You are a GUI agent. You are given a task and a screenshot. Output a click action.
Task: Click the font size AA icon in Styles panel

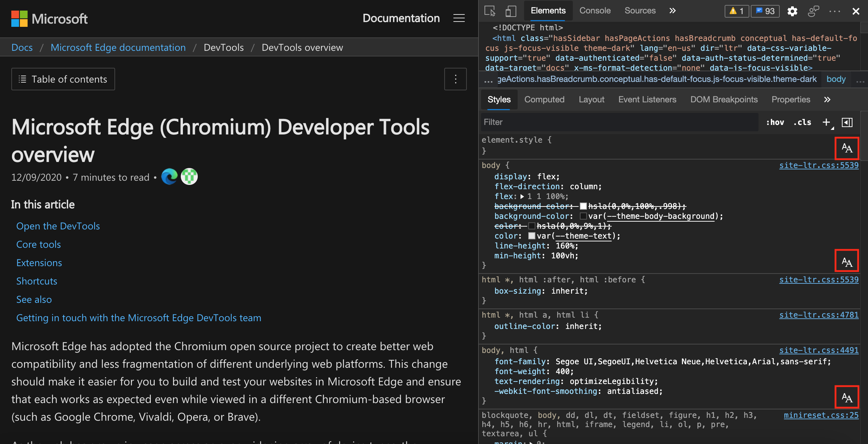click(848, 148)
